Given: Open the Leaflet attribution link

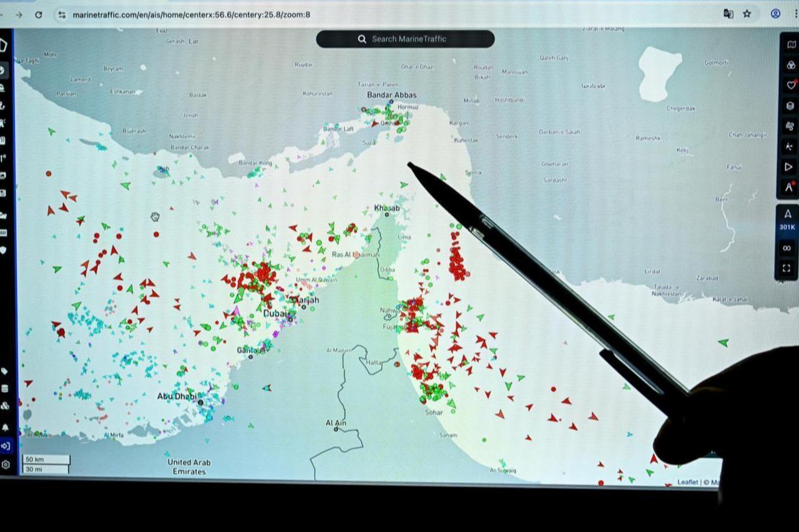Looking at the screenshot, I should click(687, 481).
